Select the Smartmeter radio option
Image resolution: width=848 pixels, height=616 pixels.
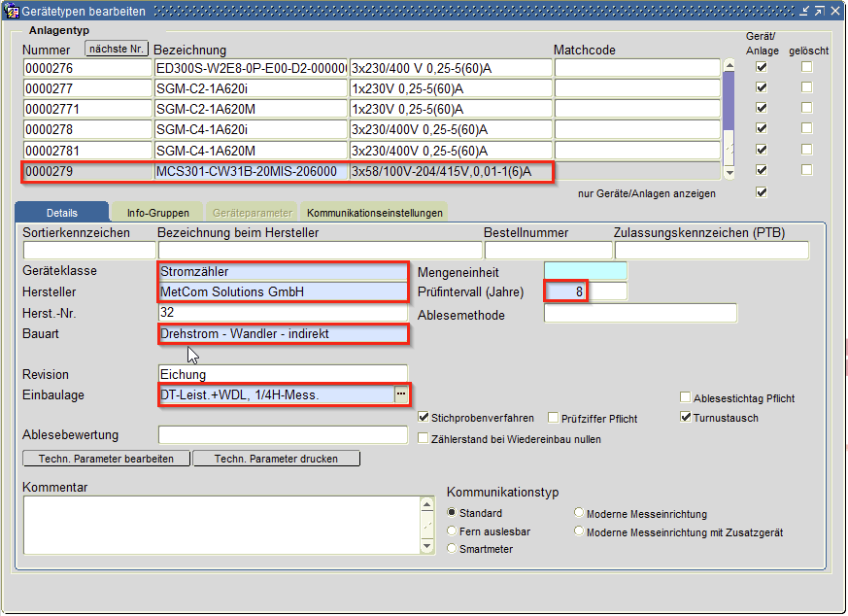453,549
